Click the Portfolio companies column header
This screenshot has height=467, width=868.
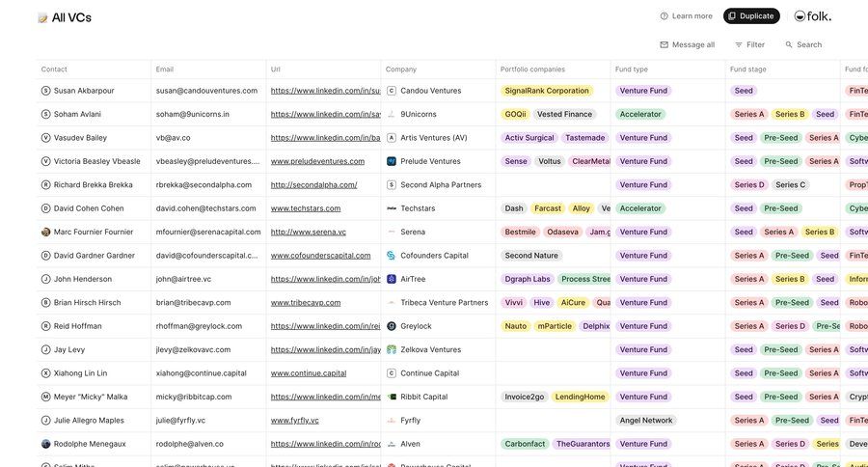tap(532, 69)
